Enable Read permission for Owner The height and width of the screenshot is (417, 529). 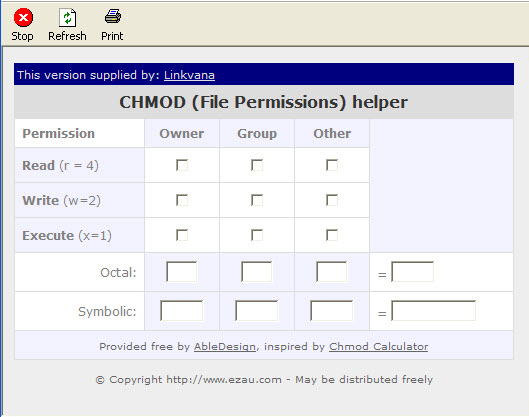(x=182, y=165)
